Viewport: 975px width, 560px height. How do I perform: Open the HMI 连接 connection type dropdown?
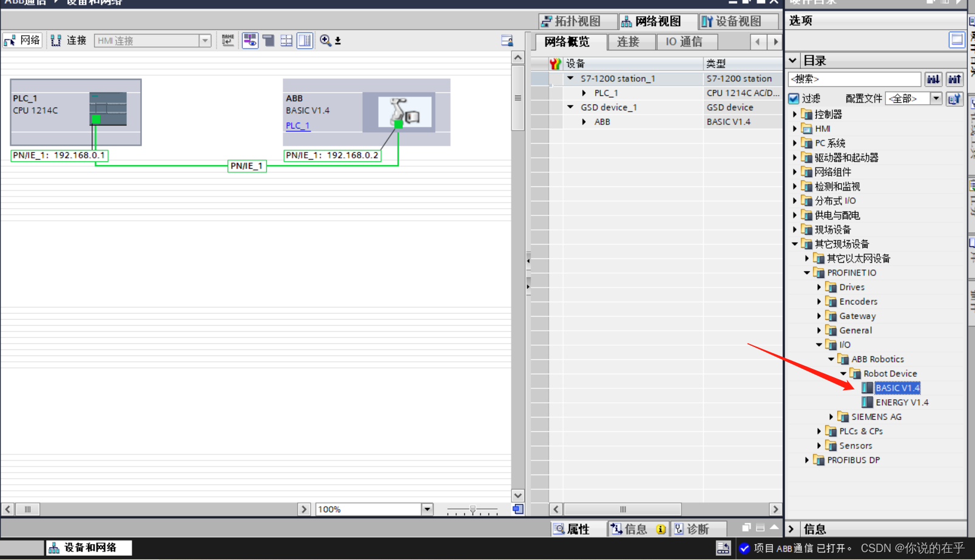tap(205, 41)
